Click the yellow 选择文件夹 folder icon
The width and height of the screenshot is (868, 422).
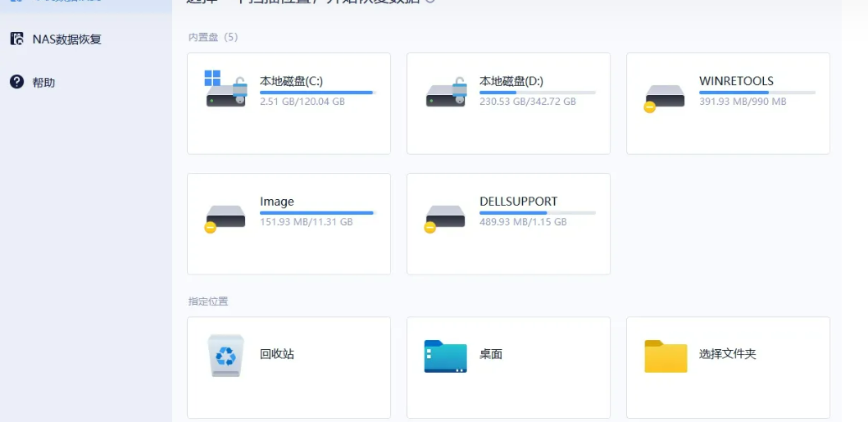665,356
